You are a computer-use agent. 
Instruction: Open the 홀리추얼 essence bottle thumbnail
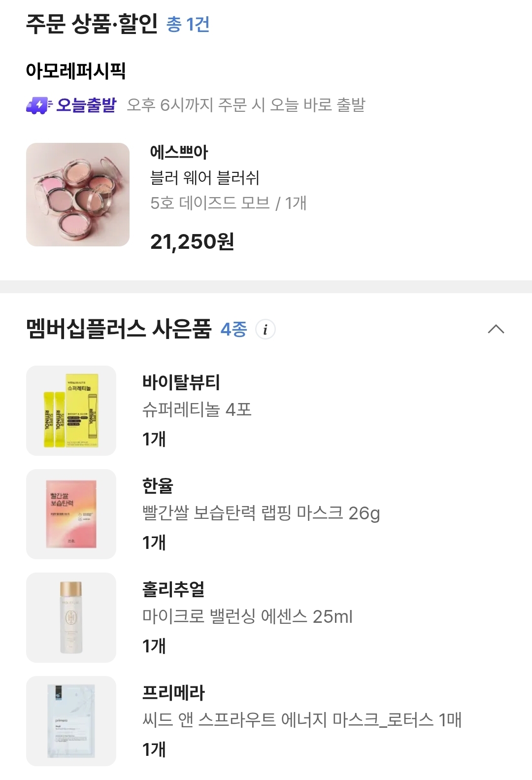point(71,617)
